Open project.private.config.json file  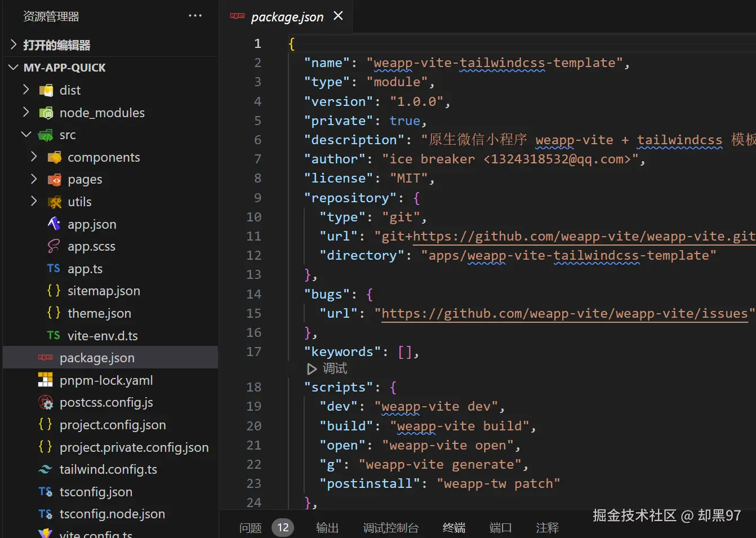coord(134,447)
